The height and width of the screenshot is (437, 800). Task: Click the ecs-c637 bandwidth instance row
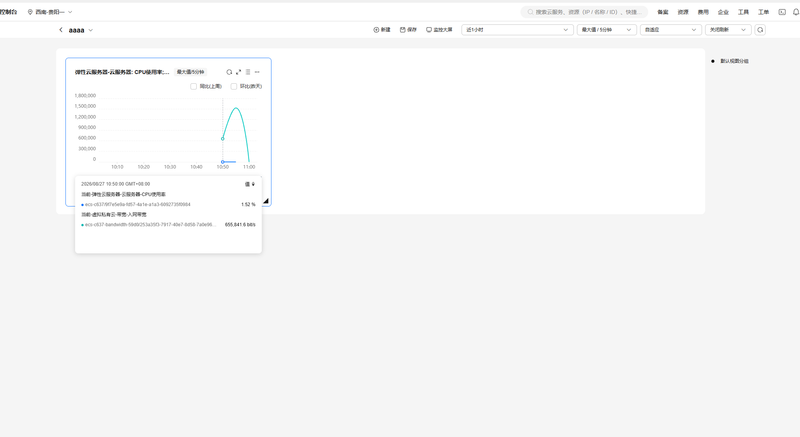click(168, 224)
